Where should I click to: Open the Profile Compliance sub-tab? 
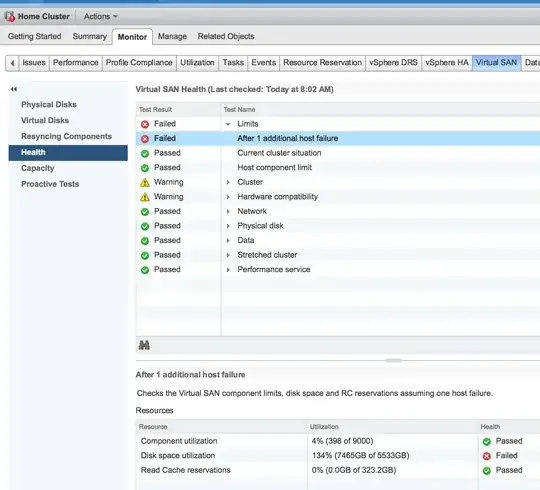139,63
